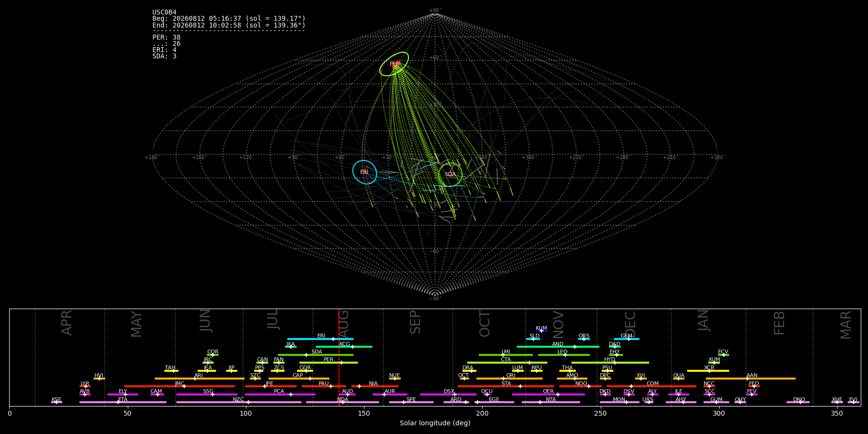Select the pink NZC shower bar

[x=239, y=402]
